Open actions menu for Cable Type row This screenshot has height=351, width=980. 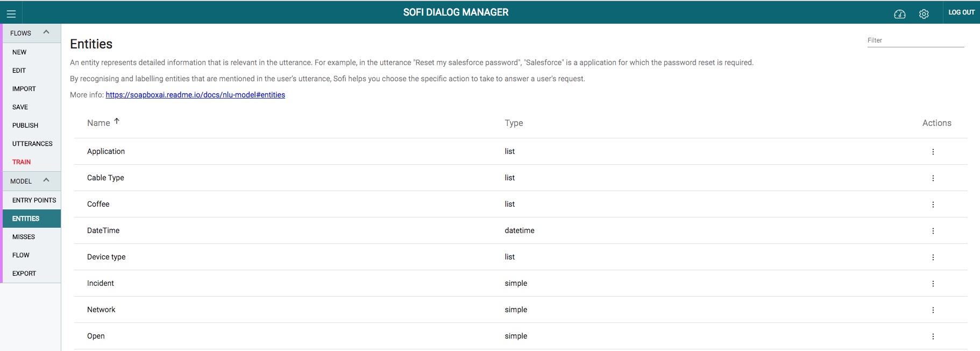tap(933, 178)
